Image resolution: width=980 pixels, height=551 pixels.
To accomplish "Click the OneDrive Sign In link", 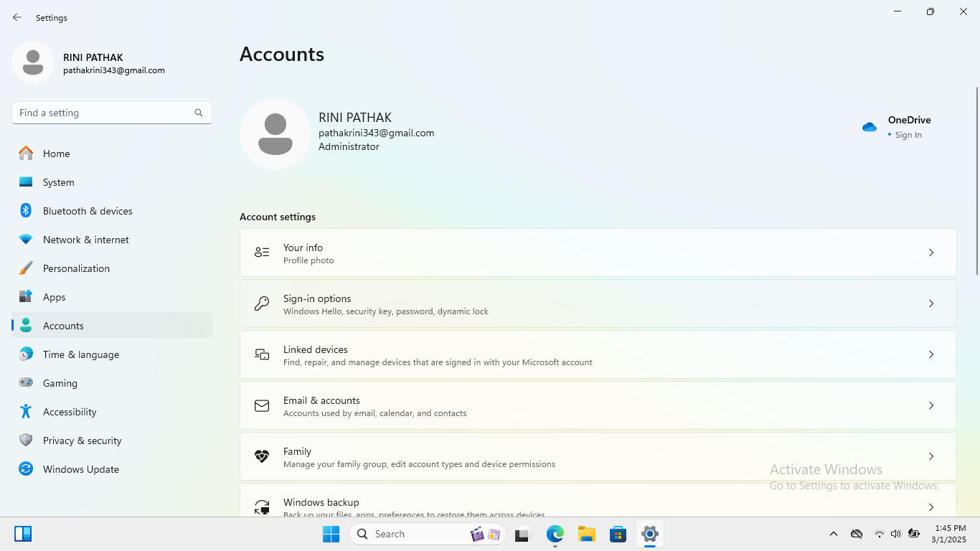I will pyautogui.click(x=908, y=135).
